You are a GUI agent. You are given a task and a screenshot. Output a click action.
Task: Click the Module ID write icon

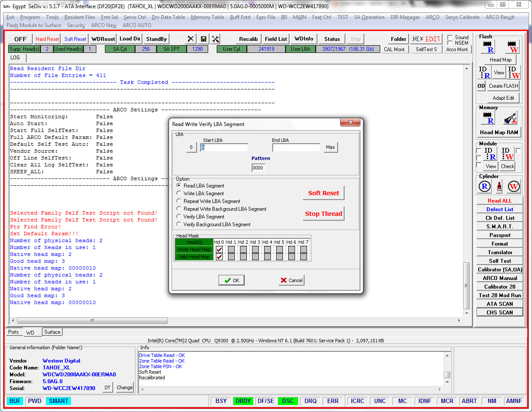point(507,154)
